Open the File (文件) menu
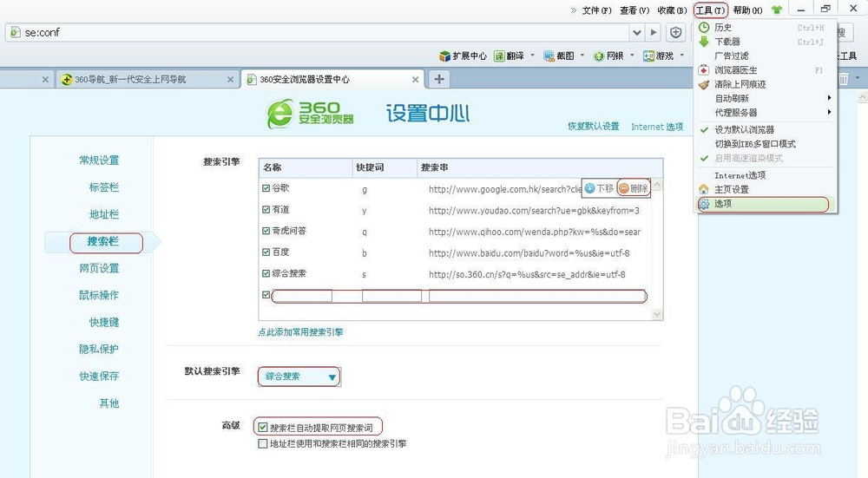Viewport: 868px width, 478px height. point(597,10)
